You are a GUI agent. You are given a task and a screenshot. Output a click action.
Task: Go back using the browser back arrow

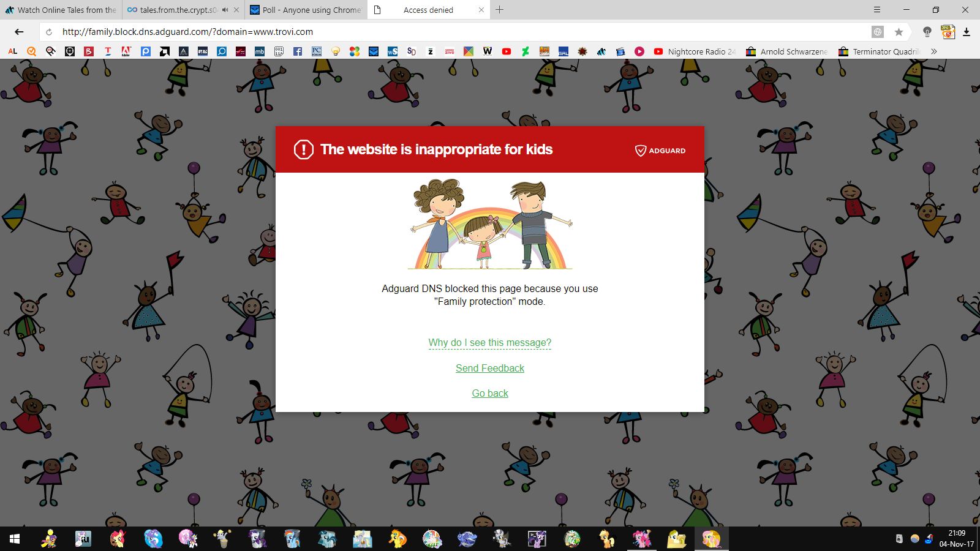19,32
